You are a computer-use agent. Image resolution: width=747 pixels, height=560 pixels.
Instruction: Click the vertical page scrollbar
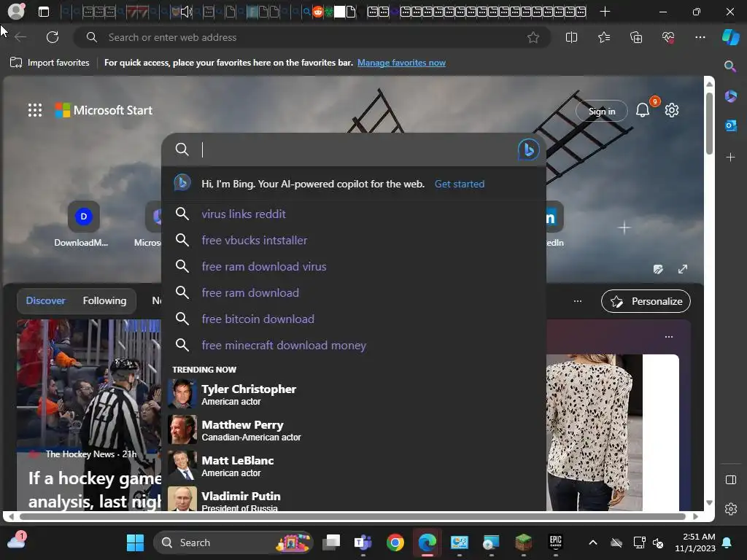[x=709, y=125]
